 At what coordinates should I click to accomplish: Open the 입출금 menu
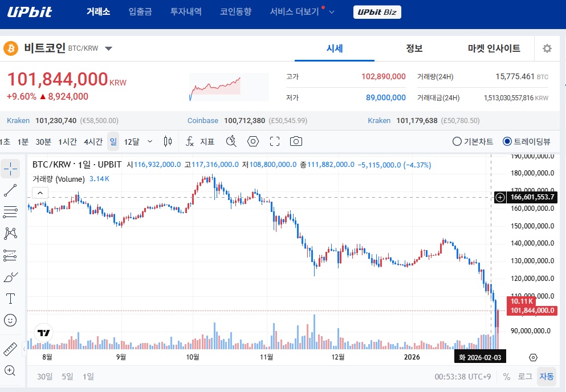[x=140, y=11]
